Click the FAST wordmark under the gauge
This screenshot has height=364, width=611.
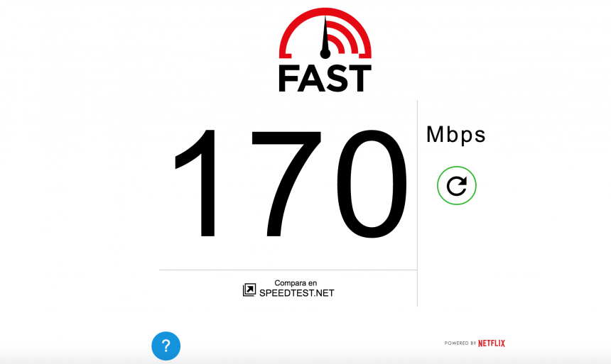(325, 79)
